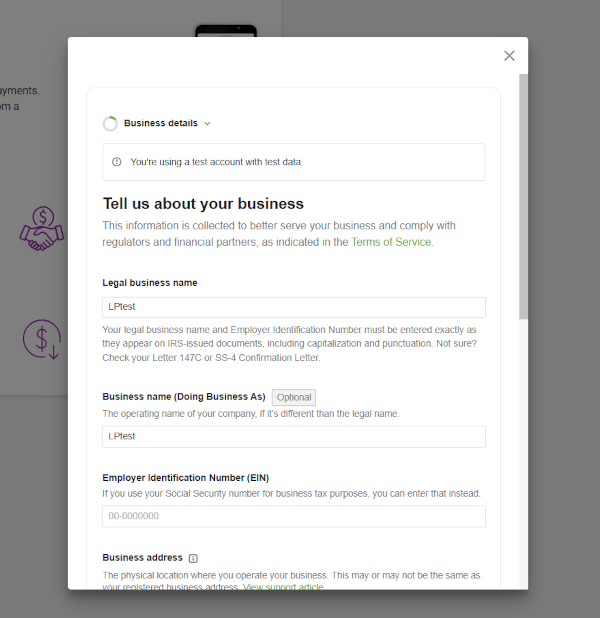600x618 pixels.
Task: Click the Business details progress circle icon
Action: pyautogui.click(x=110, y=123)
